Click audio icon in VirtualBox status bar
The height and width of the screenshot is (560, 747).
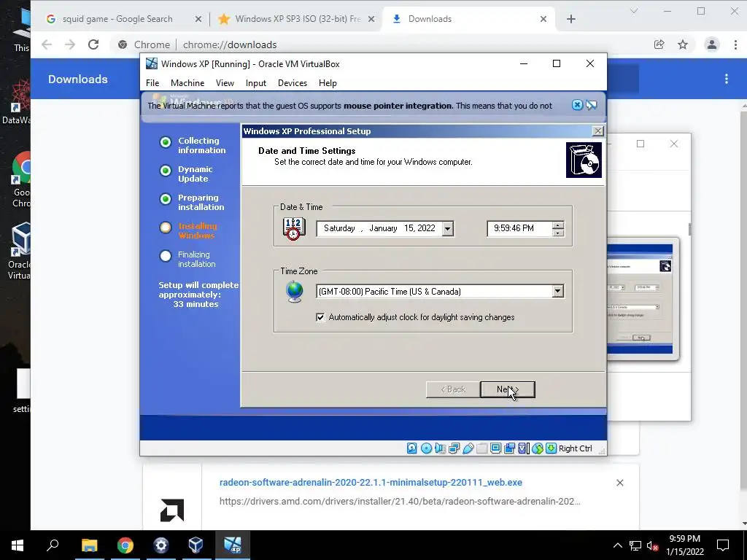[440, 448]
